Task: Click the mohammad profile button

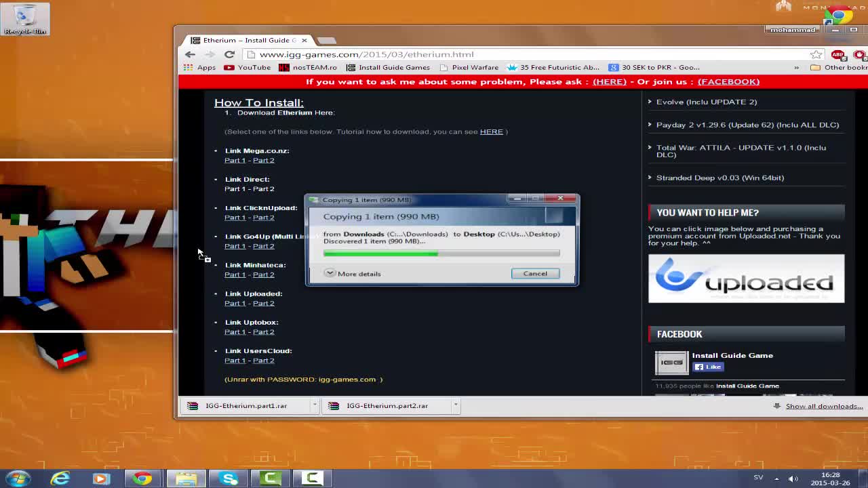Action: (793, 30)
